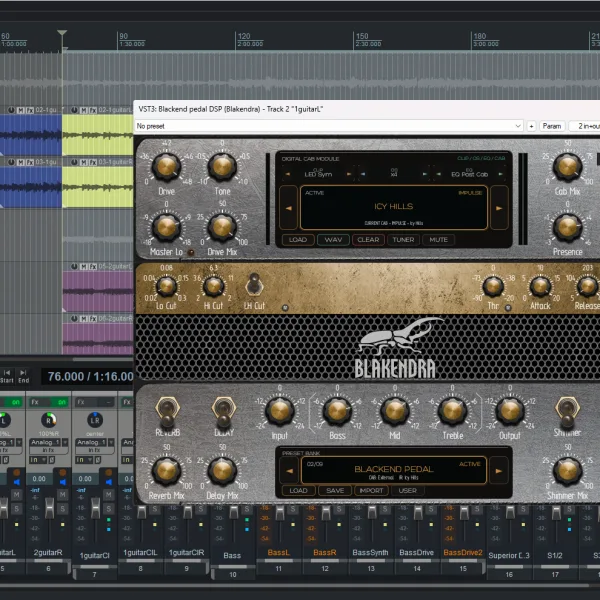Click the 2guitarR pan knob
Viewport: 600px width, 600px height.
(49, 420)
